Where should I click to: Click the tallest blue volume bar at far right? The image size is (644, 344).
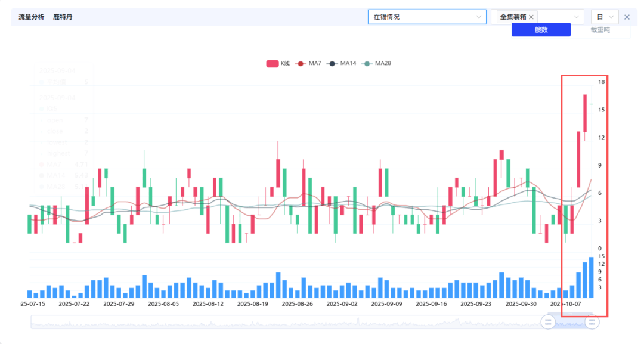pos(591,277)
